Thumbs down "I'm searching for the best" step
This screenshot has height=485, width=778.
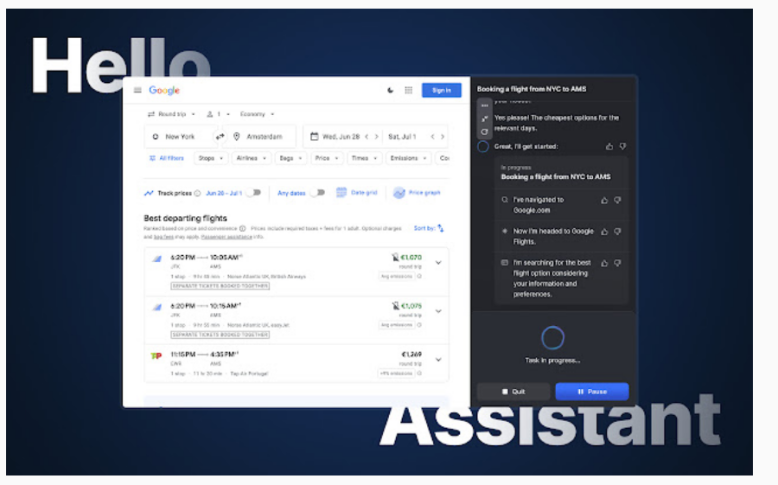[618, 263]
